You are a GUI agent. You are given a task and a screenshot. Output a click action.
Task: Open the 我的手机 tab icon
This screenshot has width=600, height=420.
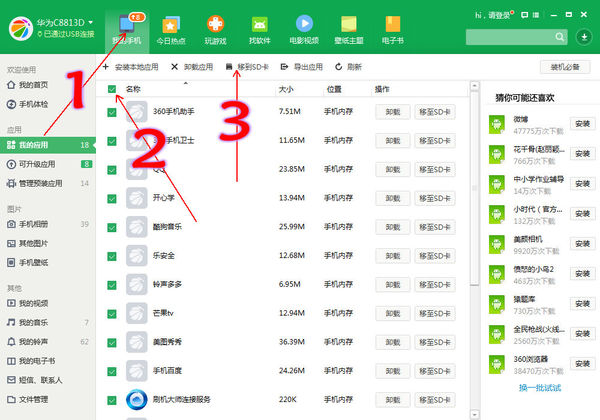click(x=127, y=24)
